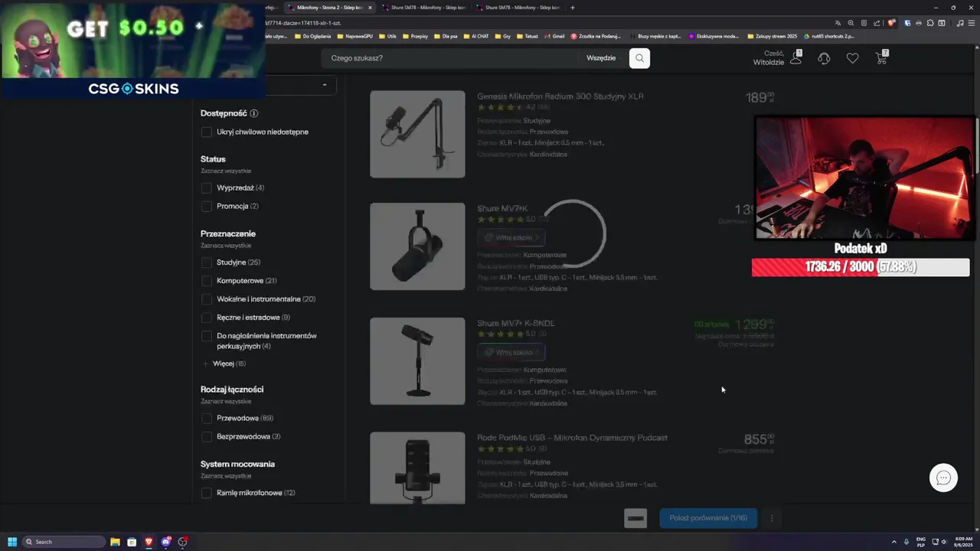Click the Brave Shields icon
This screenshot has width=980, height=551.
pos(891,23)
